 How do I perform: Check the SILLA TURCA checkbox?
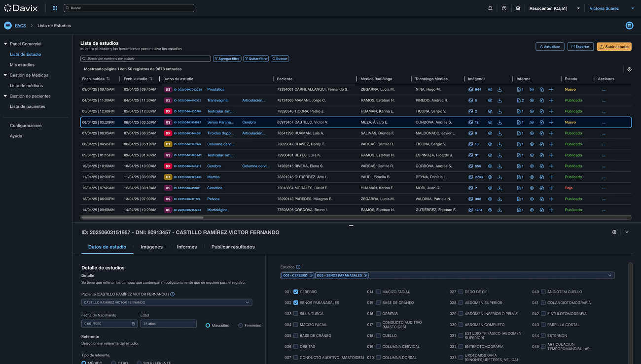[x=296, y=314]
